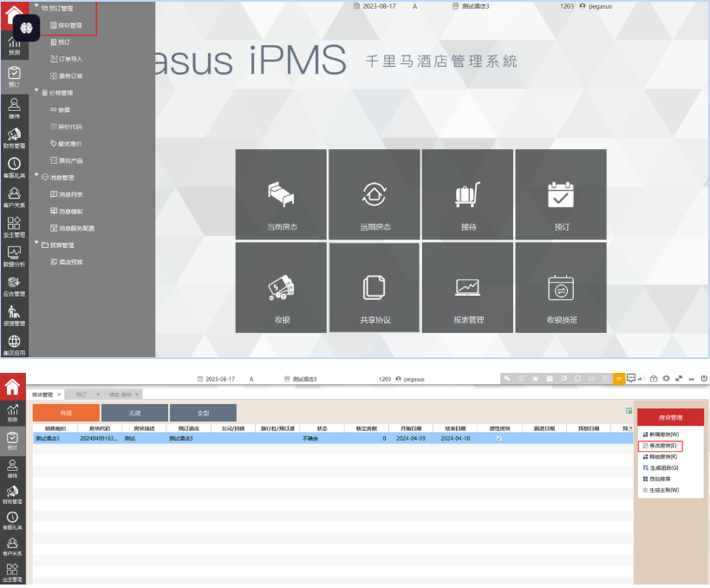This screenshot has width=710, height=588.
Task: Switch to the 房块管理 tab
Action: (x=43, y=395)
